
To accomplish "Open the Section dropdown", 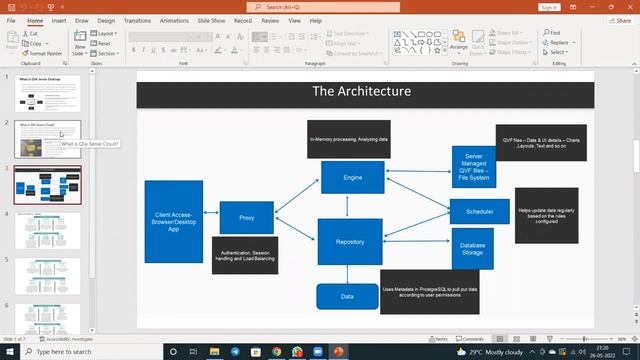I will click(x=105, y=53).
